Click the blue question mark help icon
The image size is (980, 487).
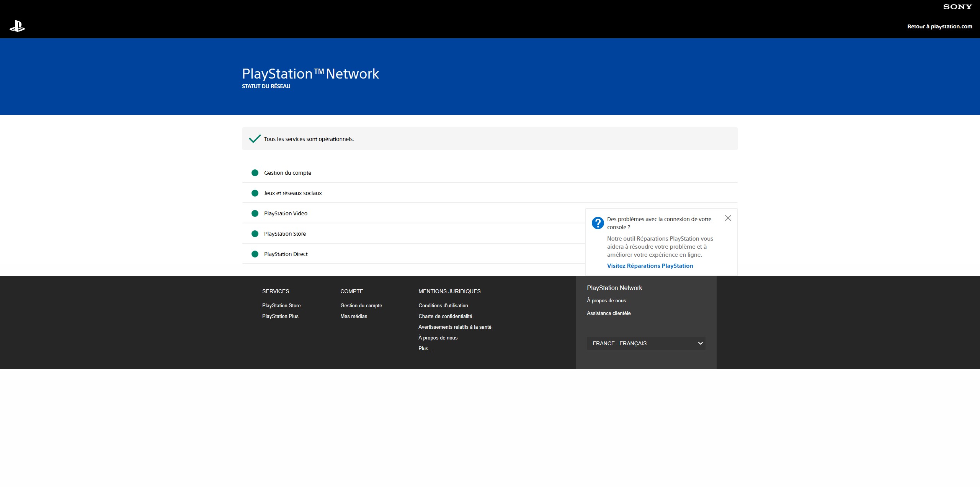tap(598, 223)
